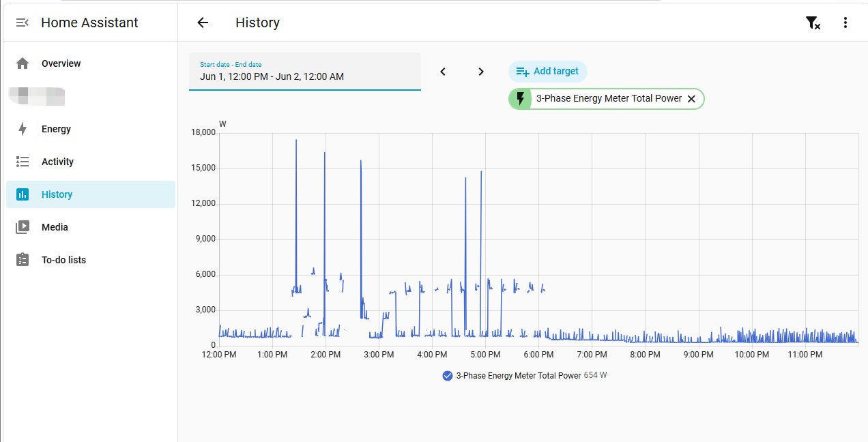The height and width of the screenshot is (442, 868).
Task: Click the Energy lightning bolt icon
Action: (23, 129)
